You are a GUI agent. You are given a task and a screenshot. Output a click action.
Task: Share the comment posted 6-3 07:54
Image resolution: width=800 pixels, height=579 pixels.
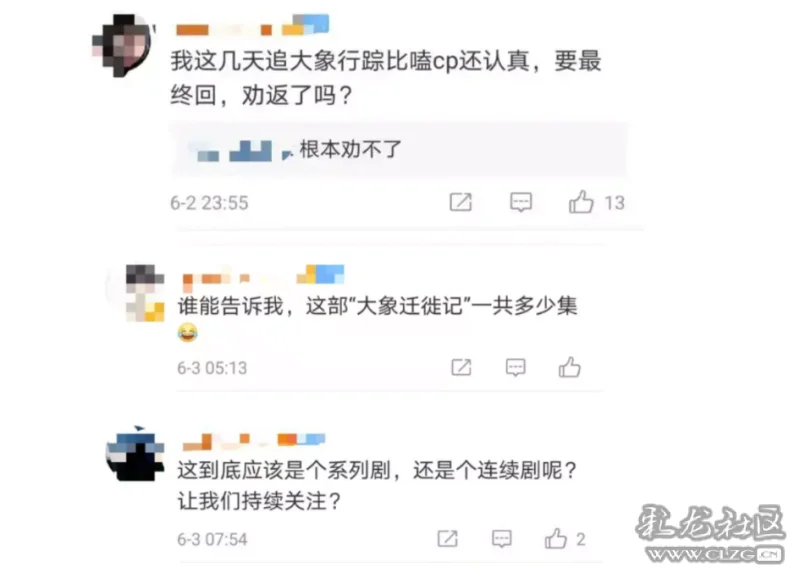point(447,539)
